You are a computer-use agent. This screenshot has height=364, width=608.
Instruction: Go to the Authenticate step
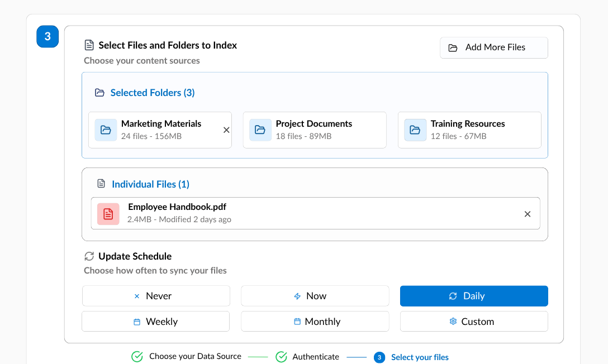click(x=316, y=357)
